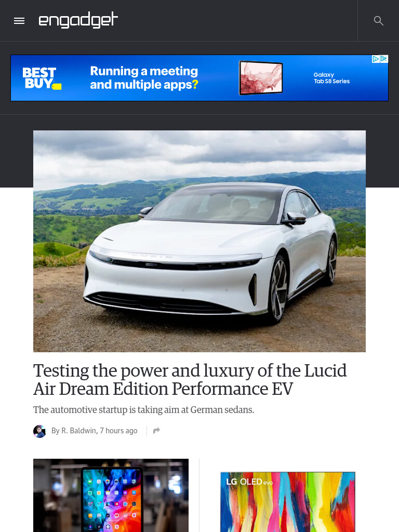Open the white Lucid Air car photo

click(x=199, y=241)
